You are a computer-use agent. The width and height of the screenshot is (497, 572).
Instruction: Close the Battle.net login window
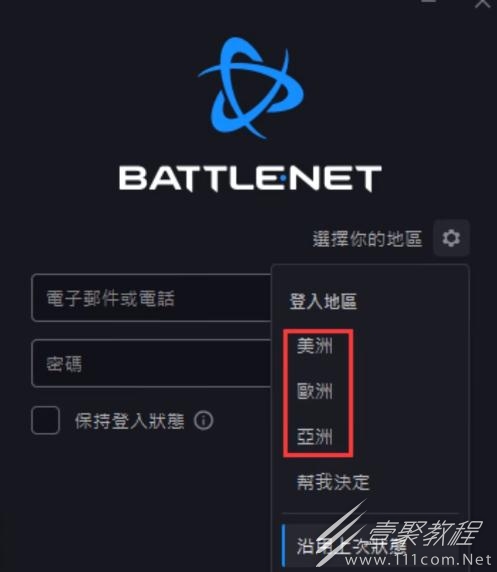tap(482, 4)
